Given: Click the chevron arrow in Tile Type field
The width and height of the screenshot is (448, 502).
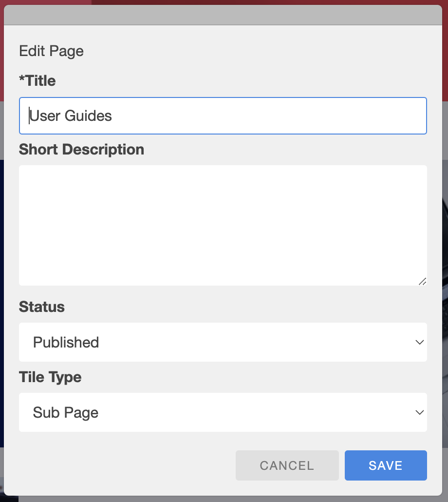Looking at the screenshot, I should 420,412.
